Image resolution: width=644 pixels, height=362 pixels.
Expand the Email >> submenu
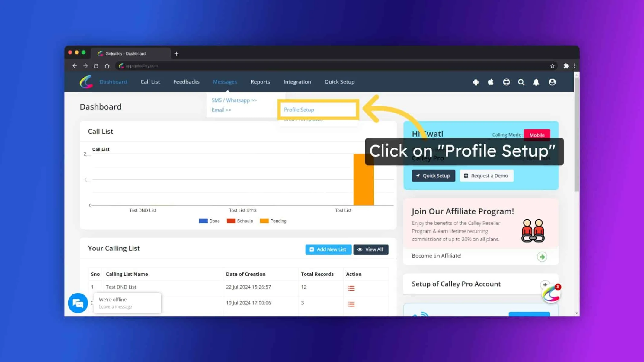[x=222, y=110]
